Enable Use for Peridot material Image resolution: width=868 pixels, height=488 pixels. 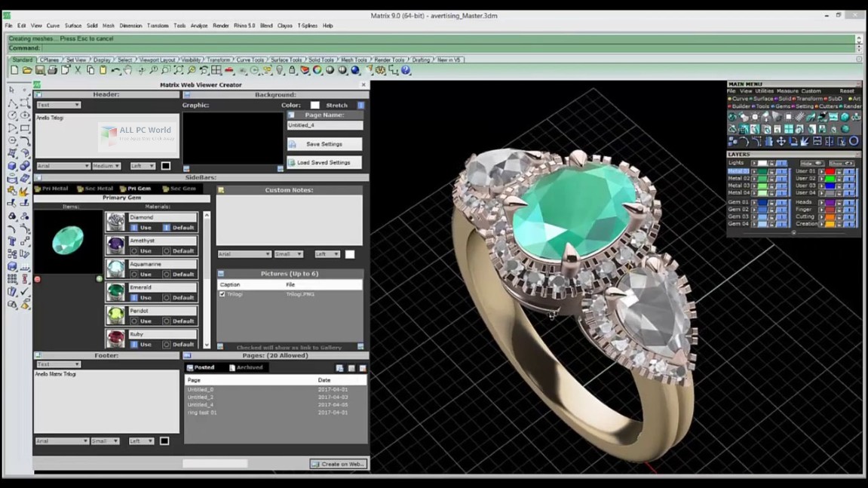[134, 321]
